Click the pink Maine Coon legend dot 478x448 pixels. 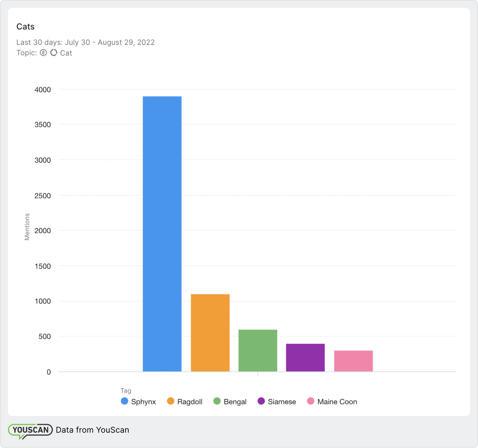[311, 401]
